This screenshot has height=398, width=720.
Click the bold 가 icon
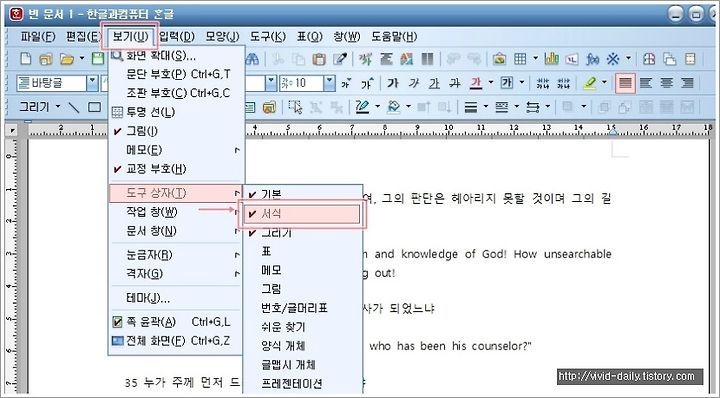393,83
